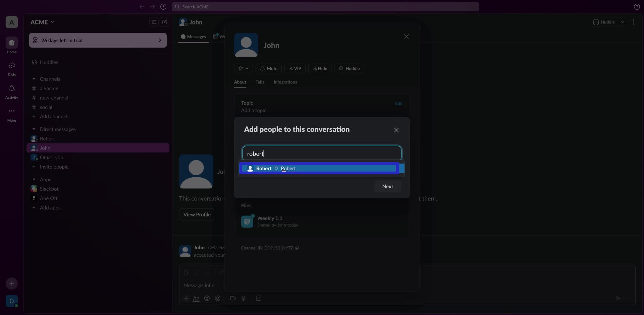Record a video clip from the composer

[233, 298]
